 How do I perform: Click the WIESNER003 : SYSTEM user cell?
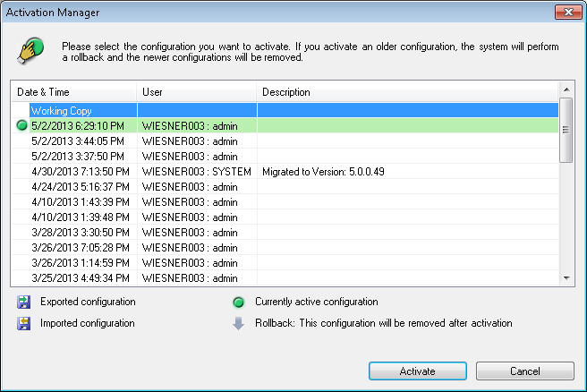(x=197, y=172)
